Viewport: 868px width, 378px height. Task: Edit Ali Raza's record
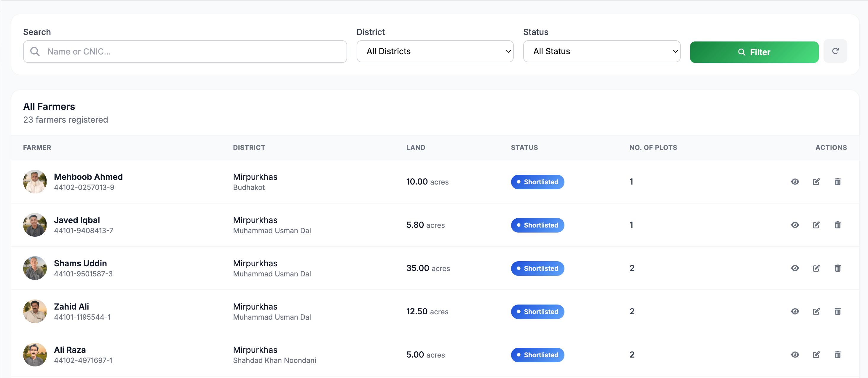pyautogui.click(x=816, y=355)
